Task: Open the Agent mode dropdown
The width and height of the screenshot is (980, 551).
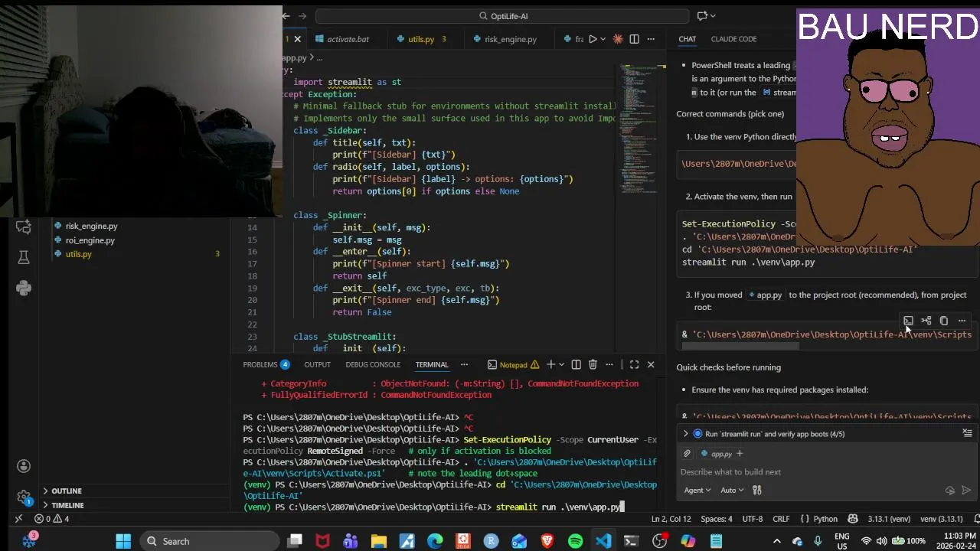Action: point(697,491)
